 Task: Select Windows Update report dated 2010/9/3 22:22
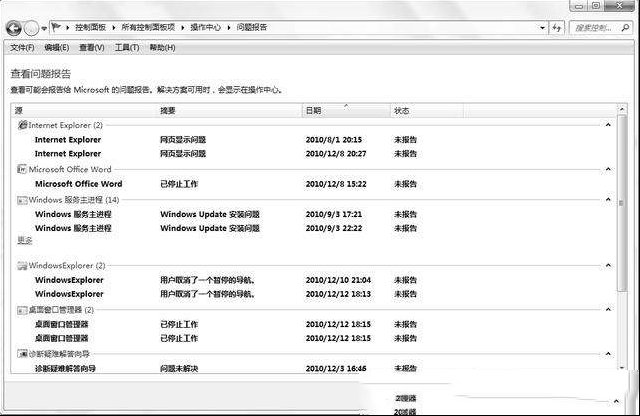tap(314, 228)
